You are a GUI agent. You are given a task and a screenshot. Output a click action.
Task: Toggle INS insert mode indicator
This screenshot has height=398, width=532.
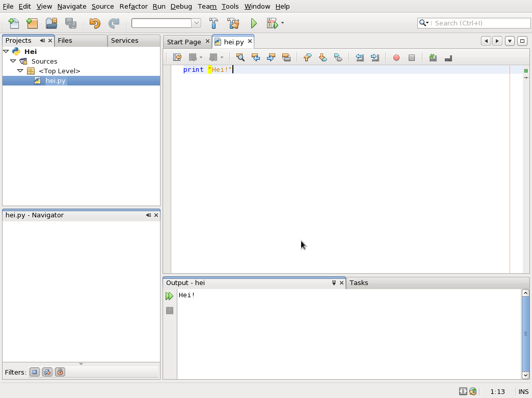pos(523,391)
